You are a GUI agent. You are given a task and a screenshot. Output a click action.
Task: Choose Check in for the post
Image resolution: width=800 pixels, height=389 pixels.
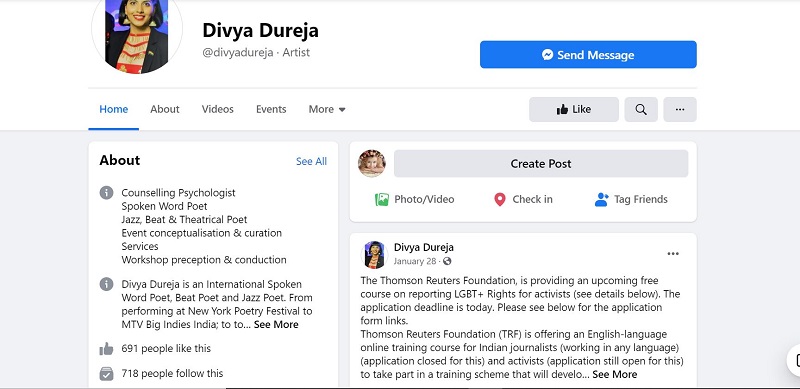coord(523,199)
